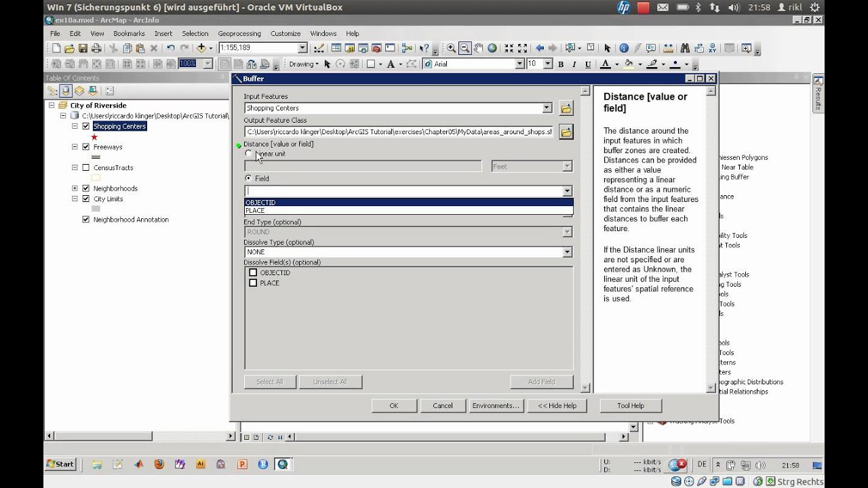Click the Find binoculars icon
The image size is (868, 488).
pyautogui.click(x=685, y=48)
